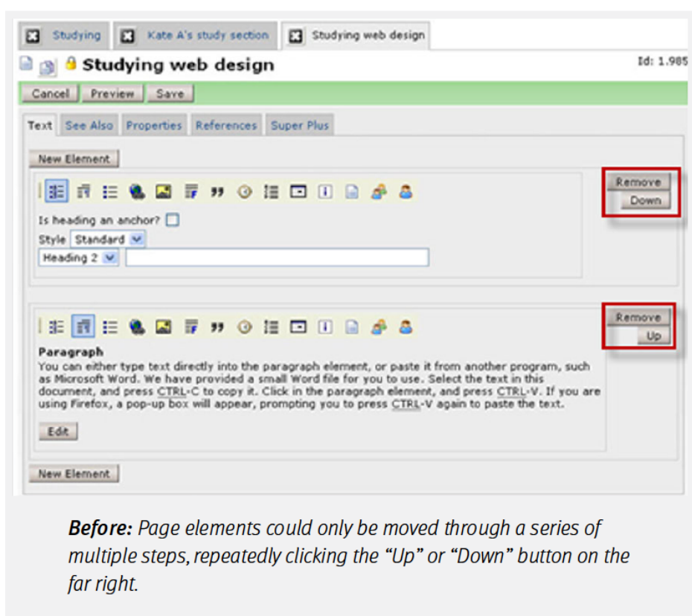Click the clock icon in the heading element toolbar

[244, 192]
